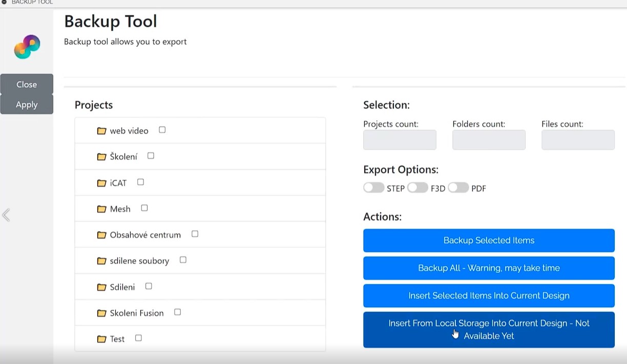Viewport: 627px width, 364px height.
Task: Click the Obsahové centrum folder icon
Action: (x=101, y=235)
